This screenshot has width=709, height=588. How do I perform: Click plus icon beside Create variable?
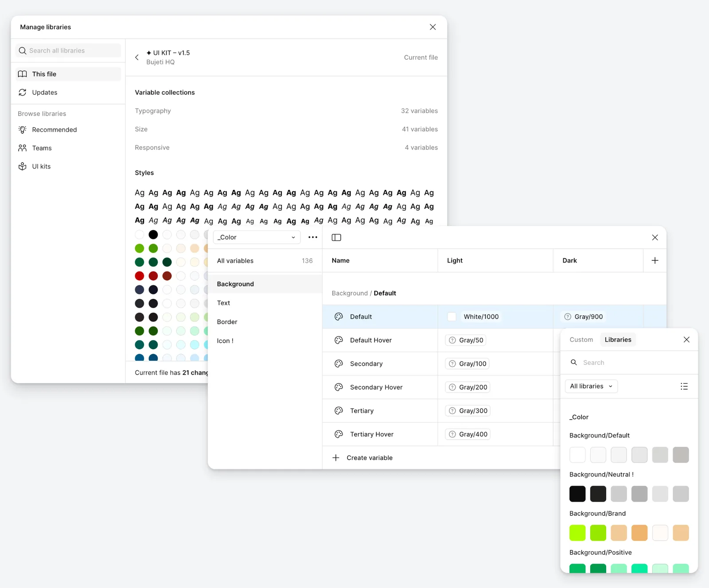click(x=336, y=458)
